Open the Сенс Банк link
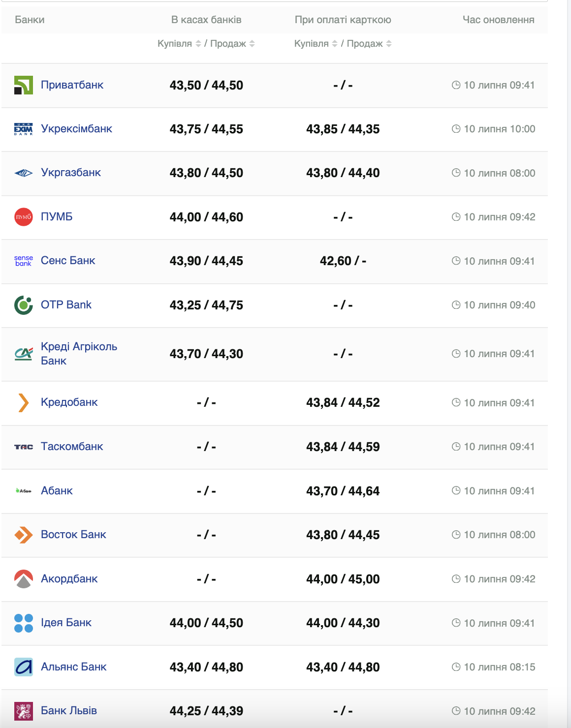 pyautogui.click(x=68, y=261)
